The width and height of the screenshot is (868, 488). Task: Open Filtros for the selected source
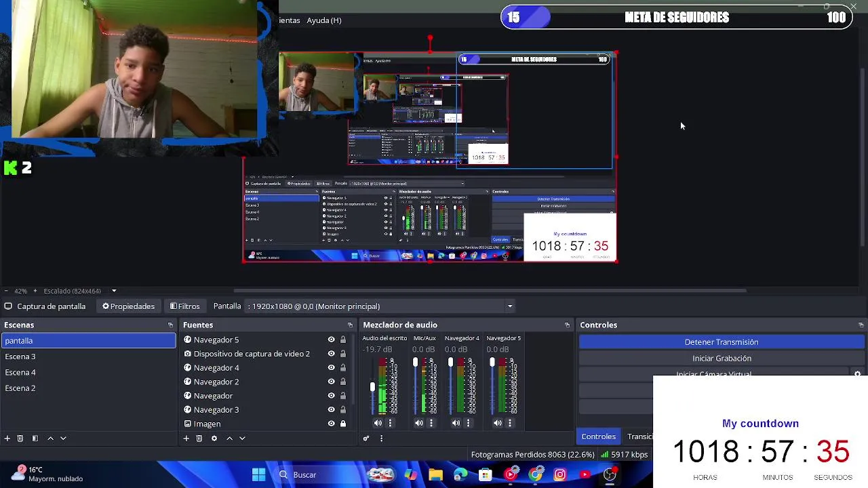coord(184,306)
